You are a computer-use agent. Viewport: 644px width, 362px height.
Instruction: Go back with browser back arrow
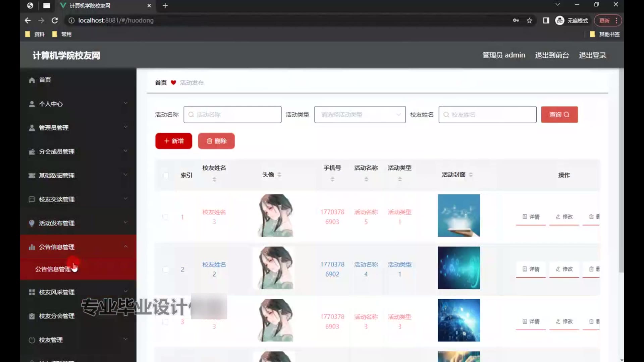[28, 20]
